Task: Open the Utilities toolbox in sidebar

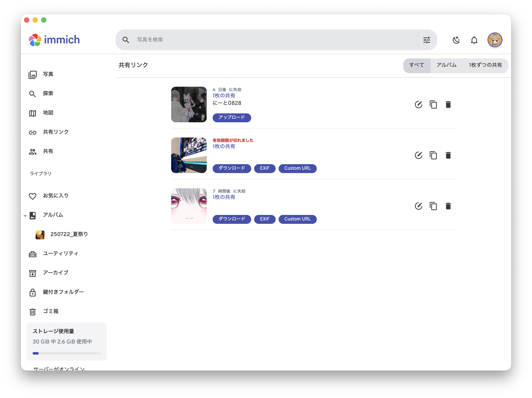Action: [x=60, y=253]
